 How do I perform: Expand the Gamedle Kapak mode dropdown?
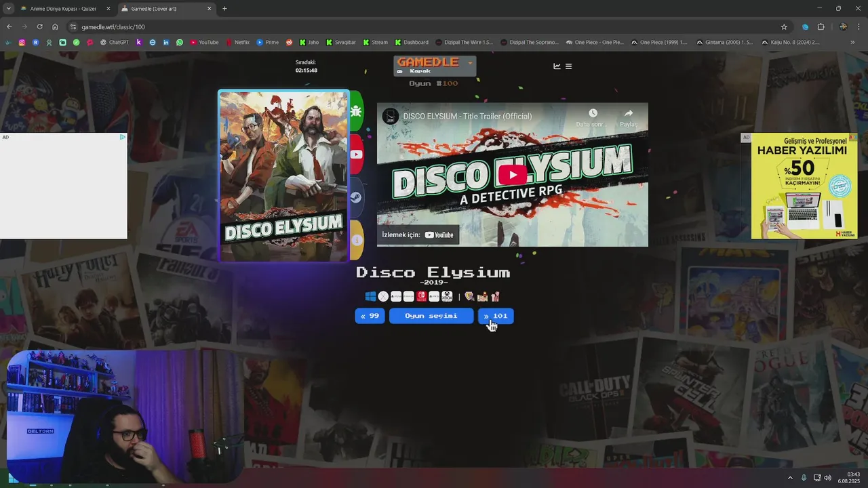[x=435, y=66]
